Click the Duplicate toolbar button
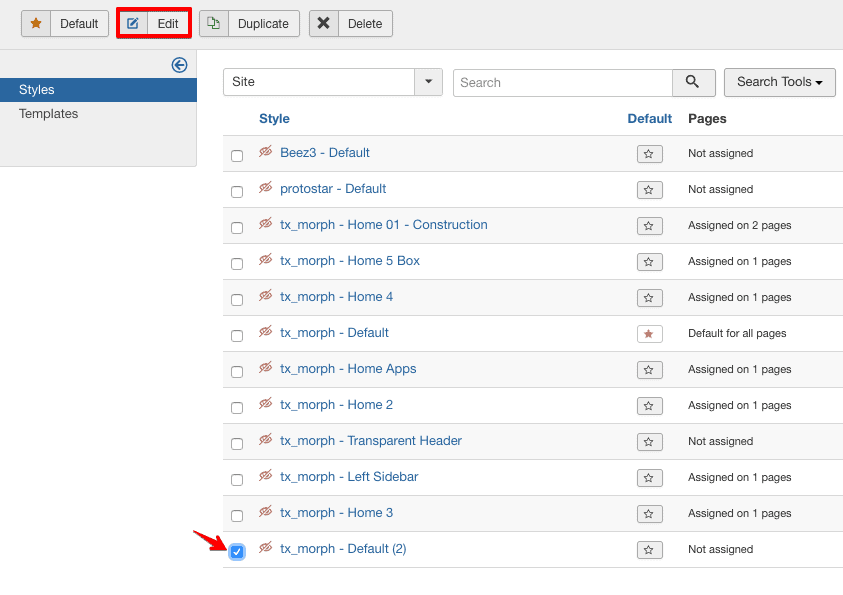Image resolution: width=843 pixels, height=595 pixels. click(x=249, y=24)
